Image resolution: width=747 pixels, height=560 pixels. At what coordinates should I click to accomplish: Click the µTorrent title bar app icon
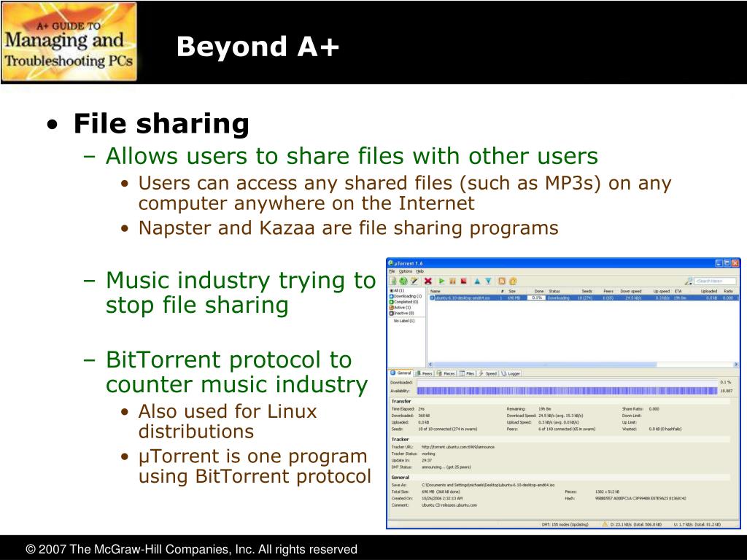click(391, 262)
